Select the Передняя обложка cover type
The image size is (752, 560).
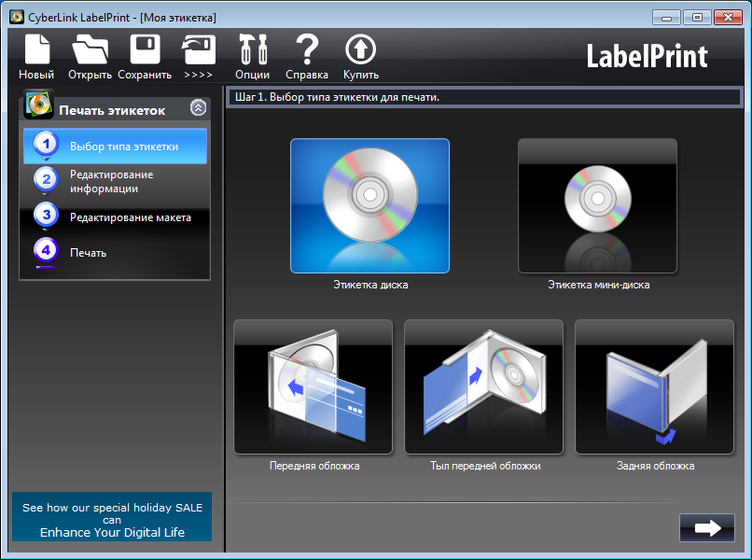pos(313,387)
